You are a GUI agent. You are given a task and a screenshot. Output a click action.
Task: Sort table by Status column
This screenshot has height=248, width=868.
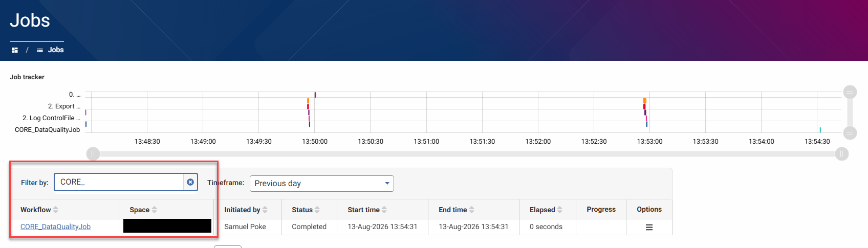(306, 210)
